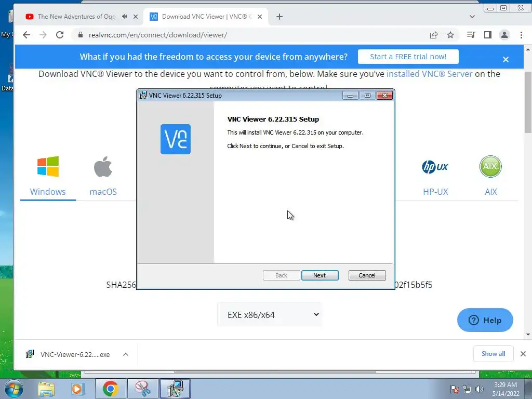
Task: Close the Download VNC Viewer tab
Action: [260, 16]
